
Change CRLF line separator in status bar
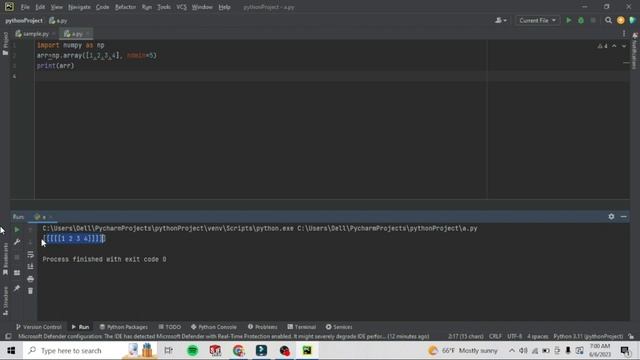[x=495, y=336]
